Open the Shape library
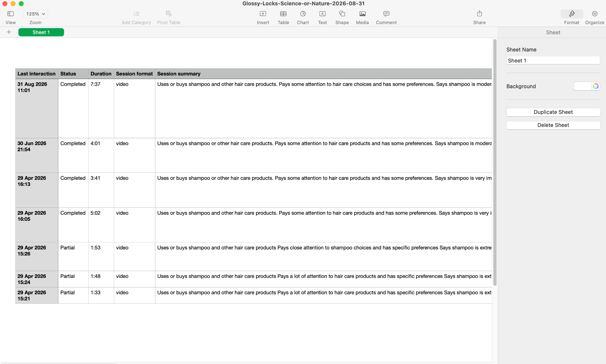The image size is (606, 364). pos(342,14)
